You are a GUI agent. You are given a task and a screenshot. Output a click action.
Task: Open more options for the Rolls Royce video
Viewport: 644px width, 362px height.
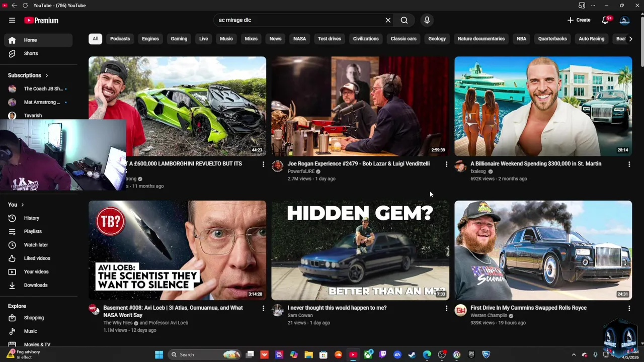click(x=629, y=308)
